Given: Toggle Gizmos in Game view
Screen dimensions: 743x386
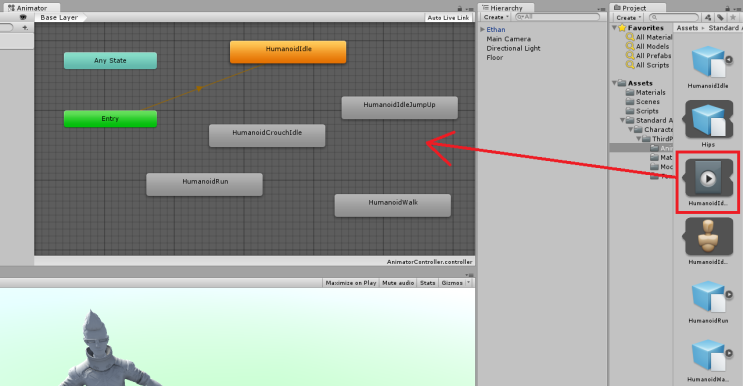Looking at the screenshot, I should 452,283.
